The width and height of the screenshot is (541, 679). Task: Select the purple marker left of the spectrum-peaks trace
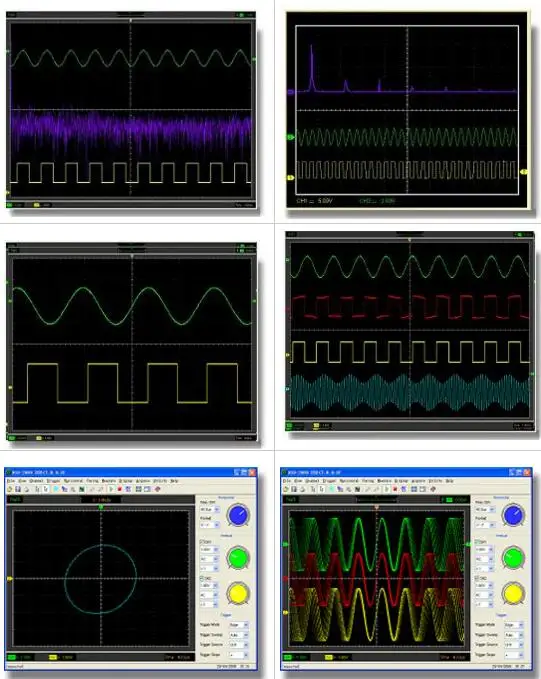pyautogui.click(x=291, y=92)
